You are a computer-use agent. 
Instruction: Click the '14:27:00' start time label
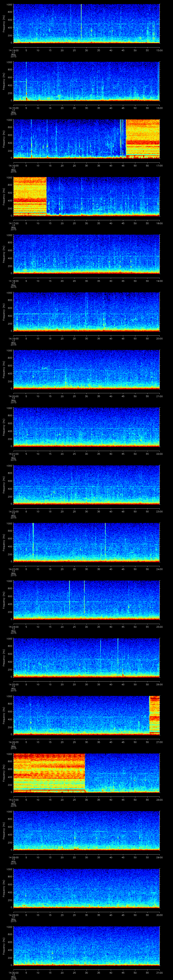coord(13,799)
